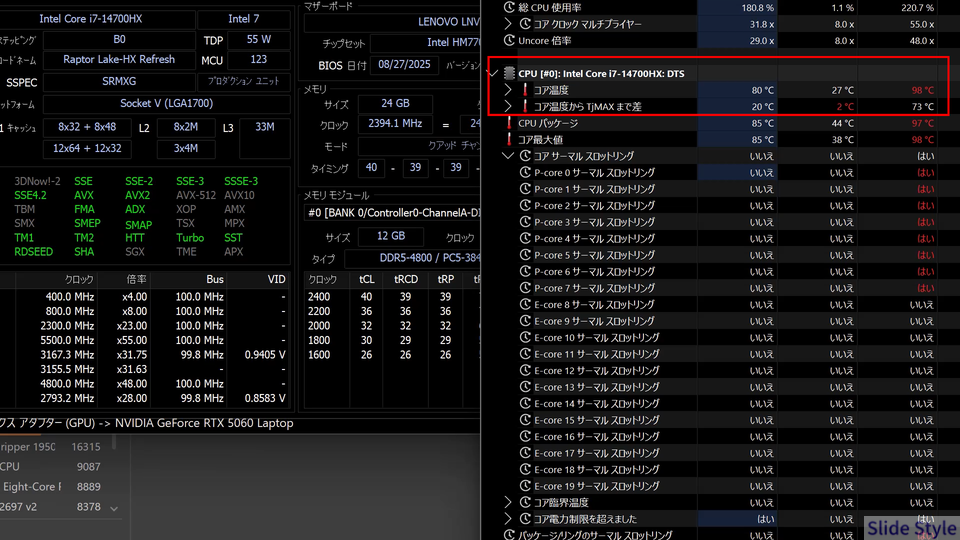
Task: Click clock icon beside Uncore 倍率
Action: point(509,41)
